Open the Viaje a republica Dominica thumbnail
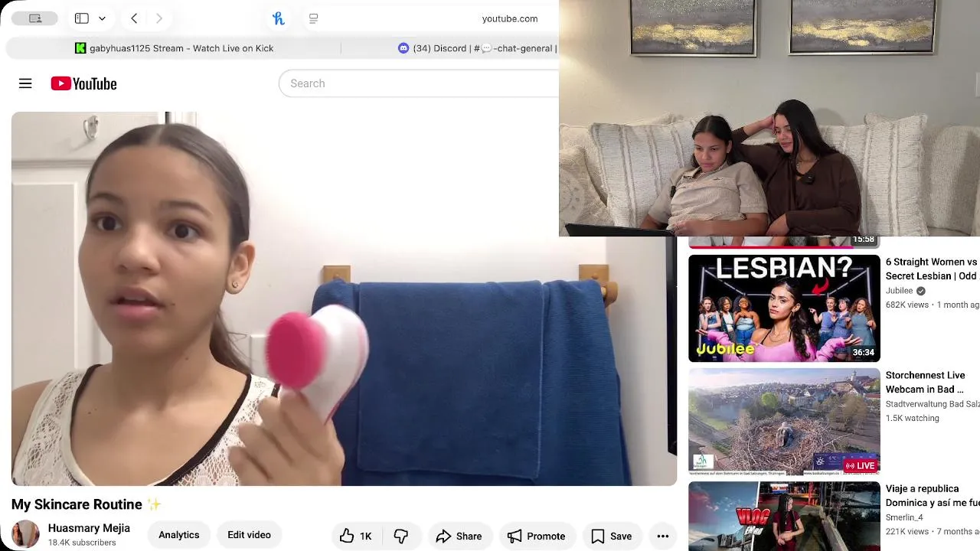Image resolution: width=980 pixels, height=551 pixels. [x=784, y=516]
